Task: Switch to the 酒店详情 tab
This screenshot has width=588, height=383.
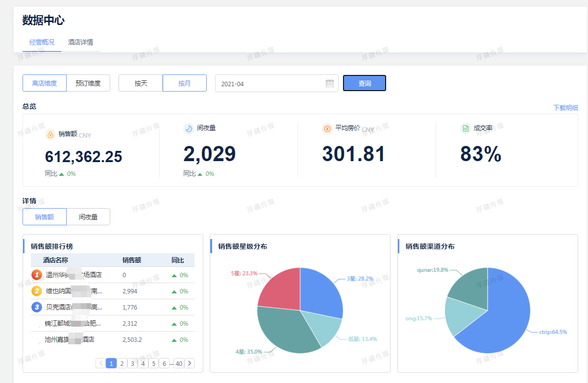Action: point(80,42)
